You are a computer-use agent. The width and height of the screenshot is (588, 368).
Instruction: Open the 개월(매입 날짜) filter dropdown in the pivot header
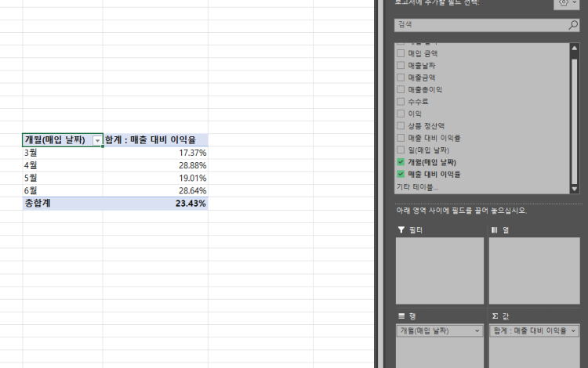(97, 140)
